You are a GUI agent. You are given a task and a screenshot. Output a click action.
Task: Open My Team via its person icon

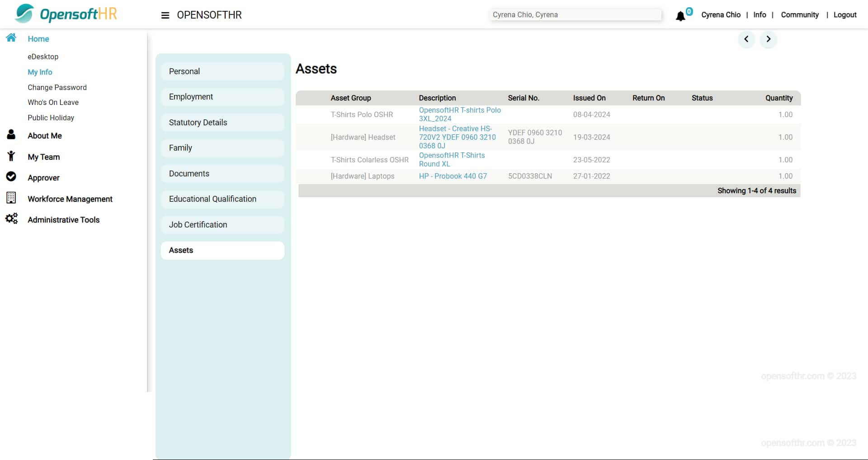click(11, 156)
